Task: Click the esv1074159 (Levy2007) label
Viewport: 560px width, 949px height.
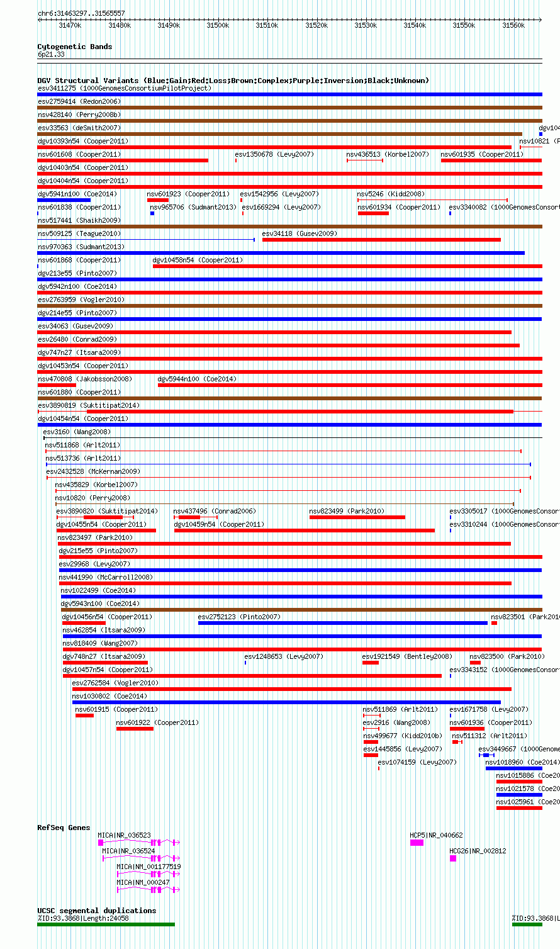Action: [x=417, y=763]
